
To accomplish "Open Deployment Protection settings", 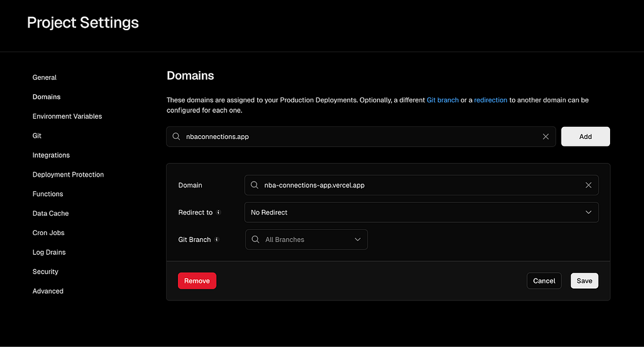I will click(68, 175).
